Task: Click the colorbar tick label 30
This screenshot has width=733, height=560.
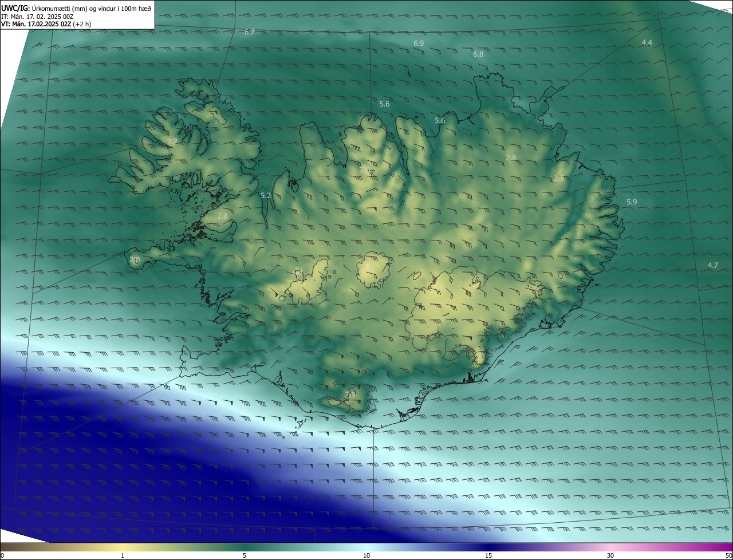Action: pyautogui.click(x=610, y=555)
